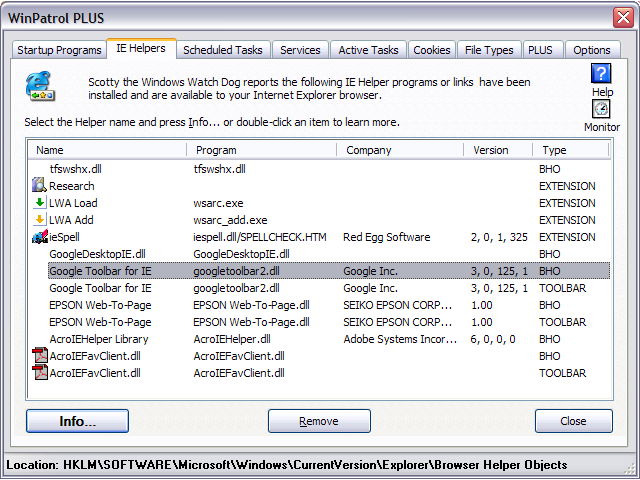Click the AcroIEFavClient.dll PDF icon for BHO
The image size is (640, 480).
tap(39, 356)
